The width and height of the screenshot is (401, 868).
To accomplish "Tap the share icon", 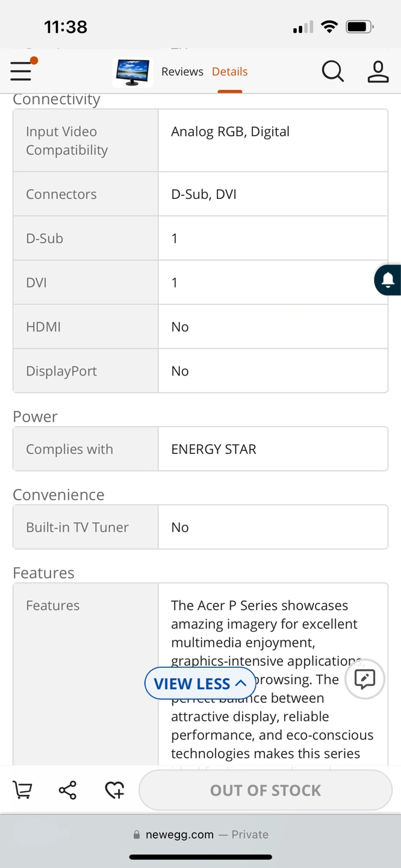I will pos(67,790).
